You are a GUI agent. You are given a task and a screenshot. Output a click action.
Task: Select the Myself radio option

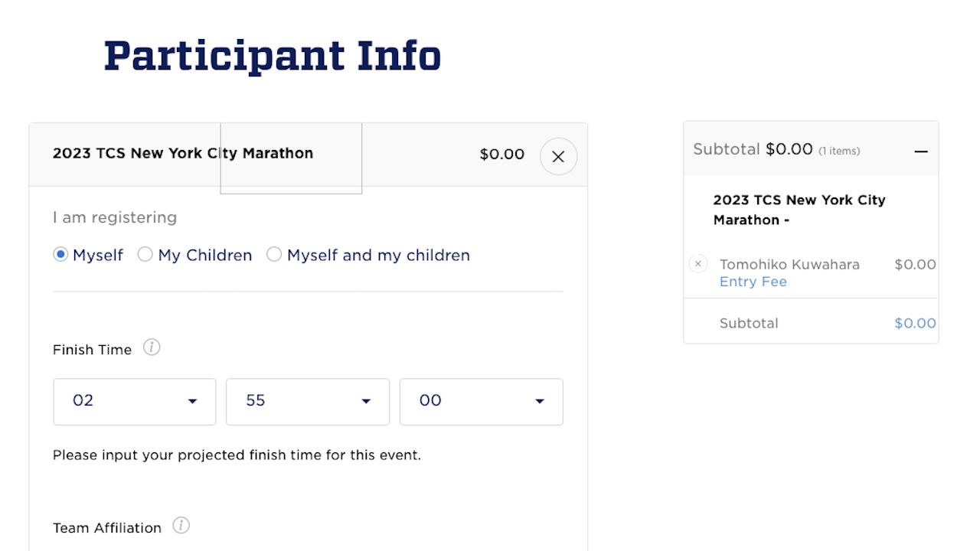point(60,255)
